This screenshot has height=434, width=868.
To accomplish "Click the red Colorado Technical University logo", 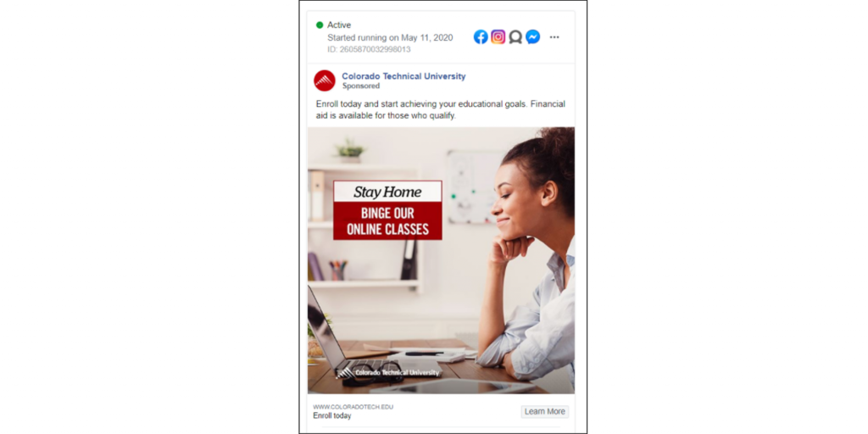I will click(325, 81).
